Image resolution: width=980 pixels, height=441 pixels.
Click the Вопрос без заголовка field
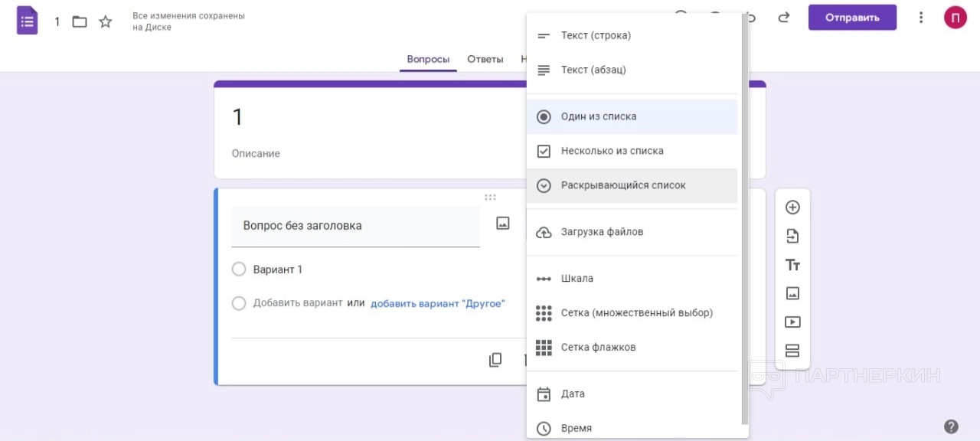click(x=355, y=226)
